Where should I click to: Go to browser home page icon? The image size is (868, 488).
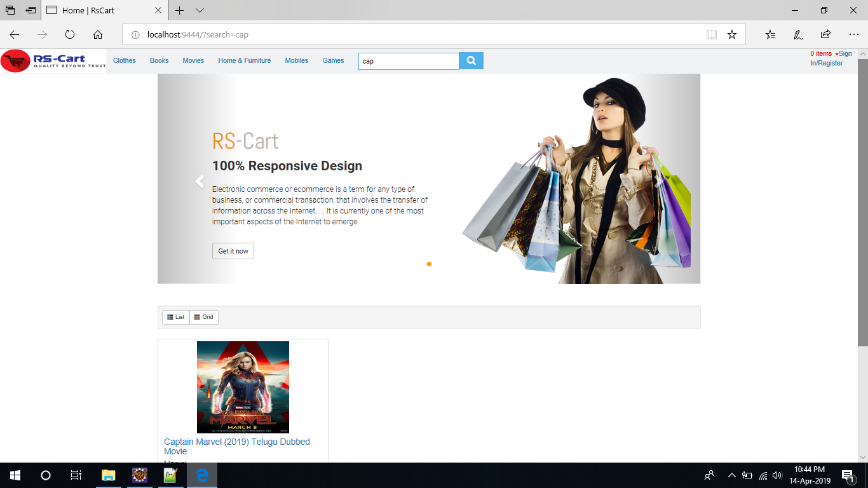click(x=98, y=34)
